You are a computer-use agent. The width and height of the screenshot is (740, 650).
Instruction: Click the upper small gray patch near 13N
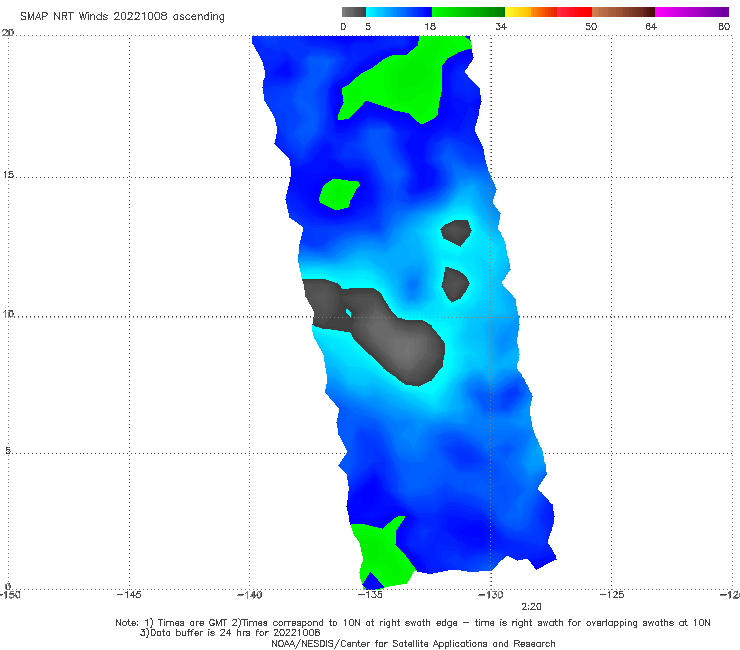[x=456, y=233]
